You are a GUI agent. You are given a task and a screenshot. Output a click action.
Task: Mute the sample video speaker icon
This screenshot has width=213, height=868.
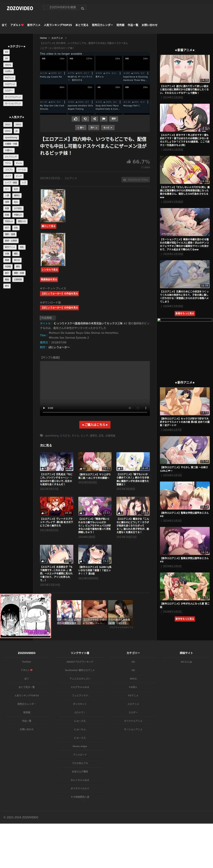130,408
